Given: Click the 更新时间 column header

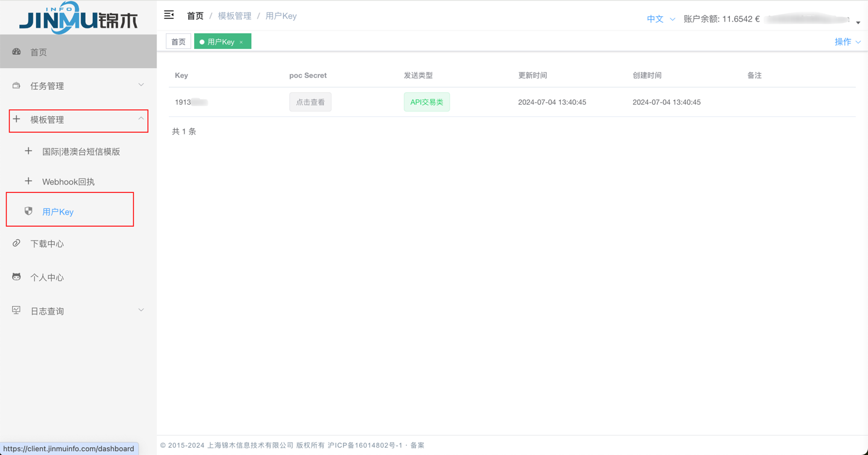Looking at the screenshot, I should point(533,75).
